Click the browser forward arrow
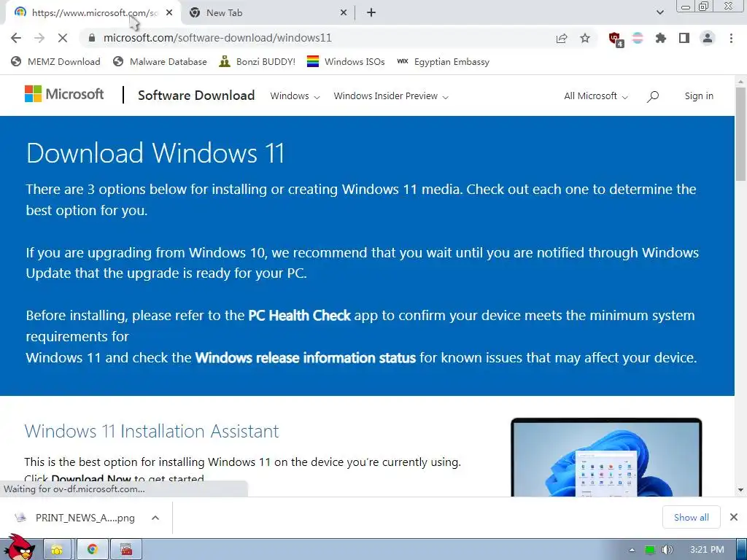 (39, 38)
